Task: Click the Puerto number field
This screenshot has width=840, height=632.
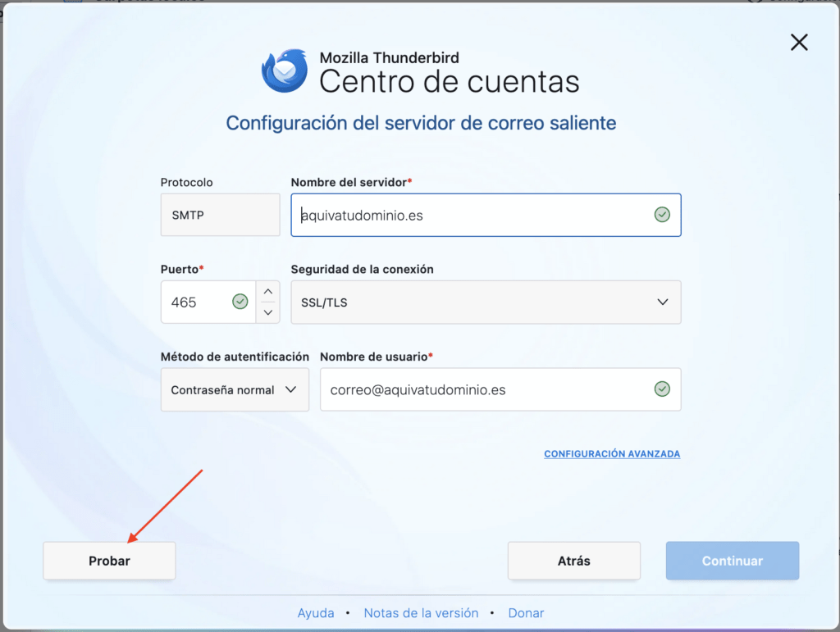Action: point(208,302)
